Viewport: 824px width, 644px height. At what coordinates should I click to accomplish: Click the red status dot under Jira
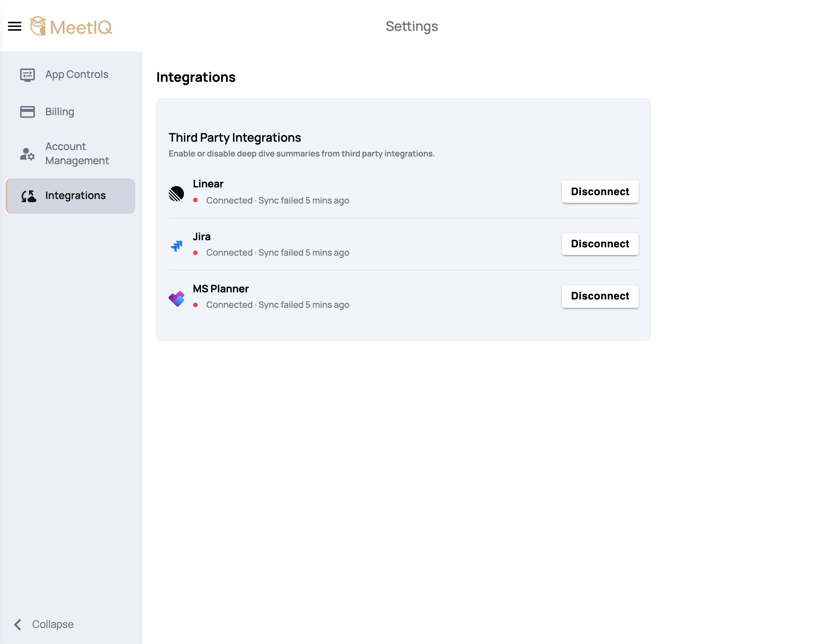195,252
